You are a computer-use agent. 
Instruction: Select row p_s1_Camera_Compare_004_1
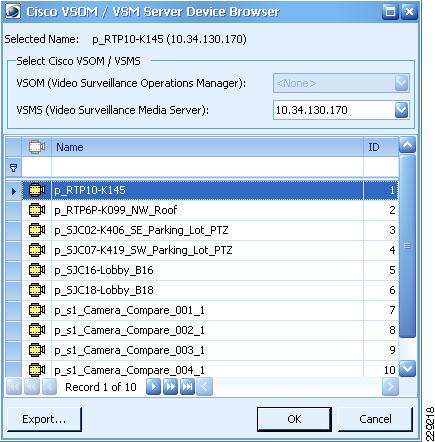(210, 369)
